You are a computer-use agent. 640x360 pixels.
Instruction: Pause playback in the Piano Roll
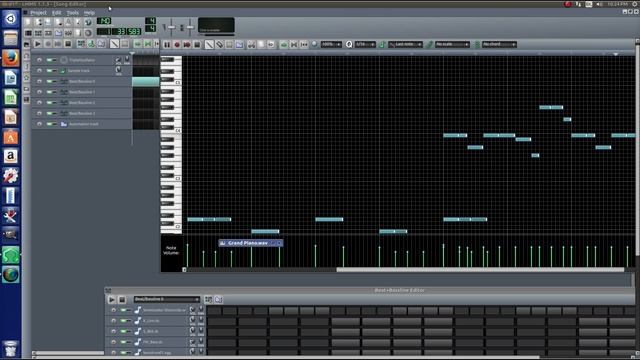(x=167, y=44)
